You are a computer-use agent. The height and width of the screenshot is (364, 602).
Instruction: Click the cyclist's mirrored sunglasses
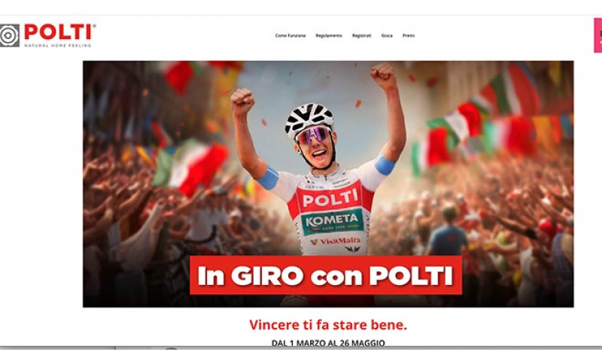314,135
